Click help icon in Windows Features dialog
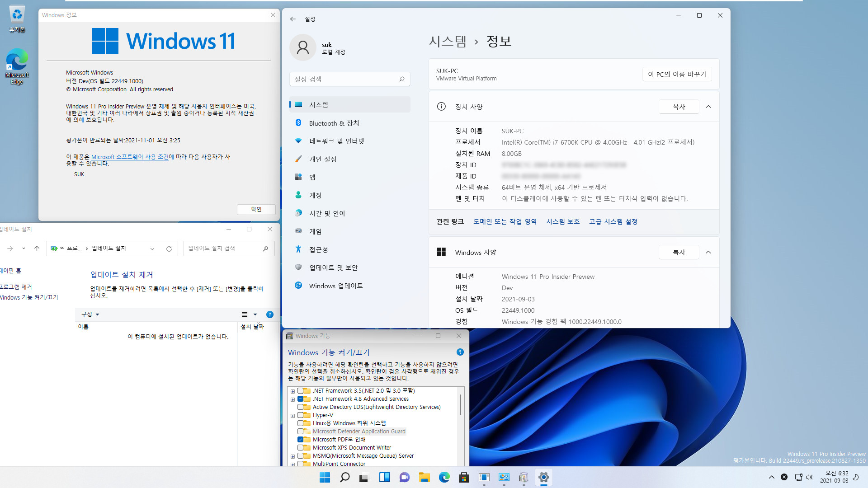The image size is (868, 488). pyautogui.click(x=460, y=352)
